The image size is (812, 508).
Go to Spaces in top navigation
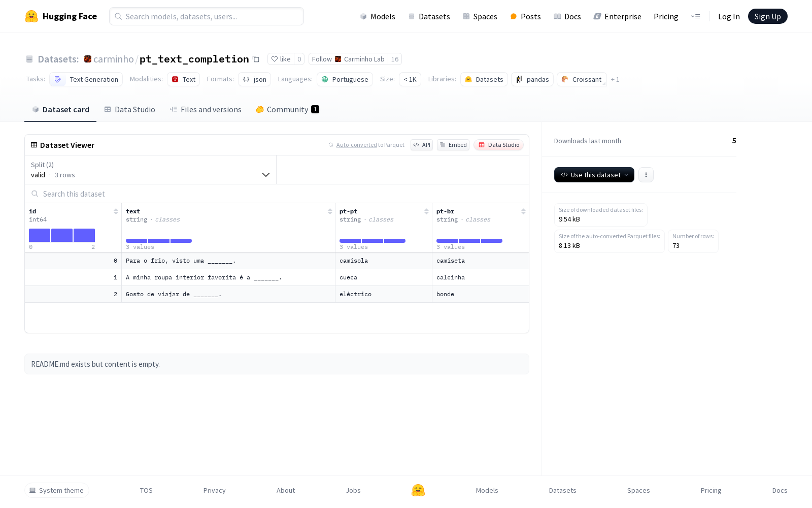(480, 16)
